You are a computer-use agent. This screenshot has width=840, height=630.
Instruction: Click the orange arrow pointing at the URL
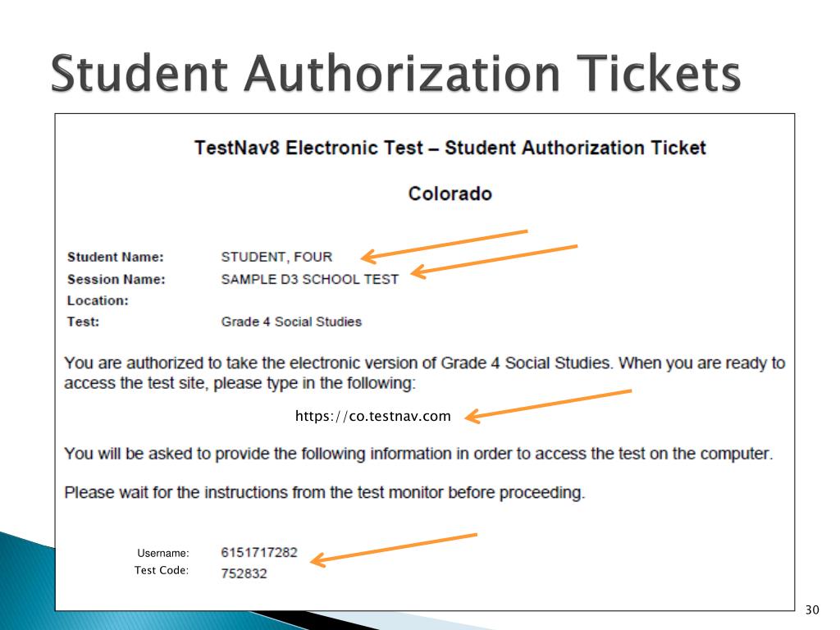pos(548,406)
